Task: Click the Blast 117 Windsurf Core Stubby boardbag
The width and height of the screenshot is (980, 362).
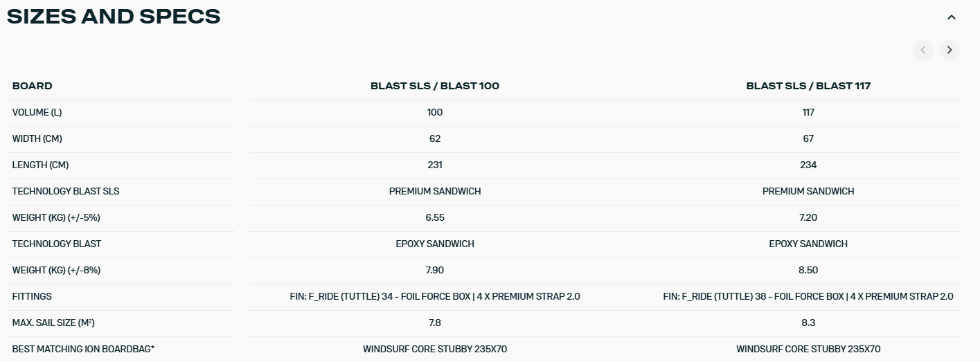Action: pyautogui.click(x=808, y=349)
